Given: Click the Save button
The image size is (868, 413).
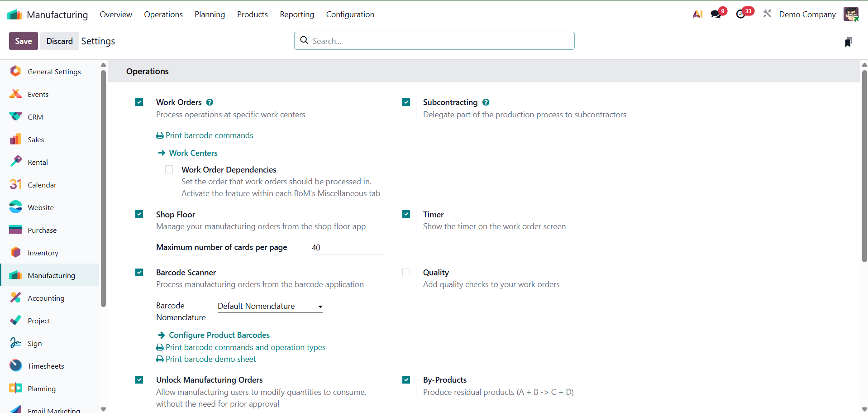Looking at the screenshot, I should 24,41.
